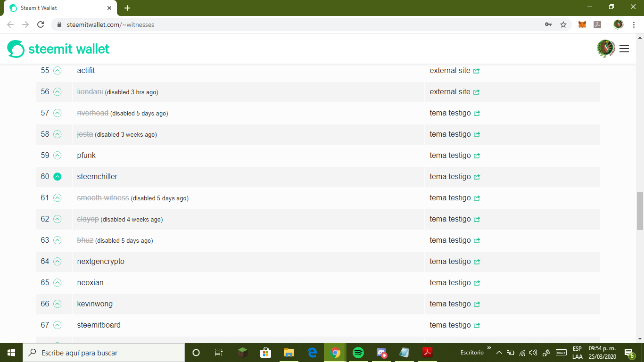Open a new browser tab
This screenshot has height=362, width=644.
(x=127, y=8)
